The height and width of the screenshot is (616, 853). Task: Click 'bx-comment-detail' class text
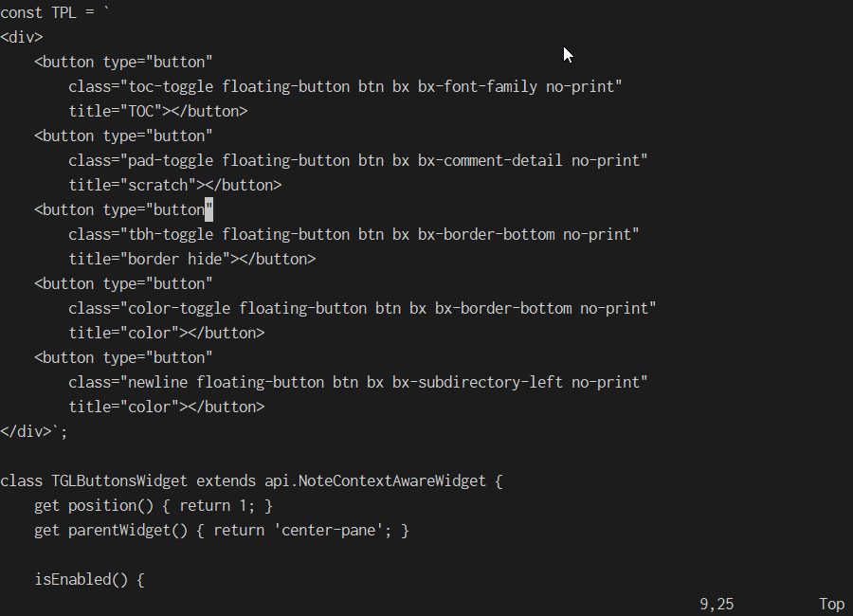pos(490,160)
